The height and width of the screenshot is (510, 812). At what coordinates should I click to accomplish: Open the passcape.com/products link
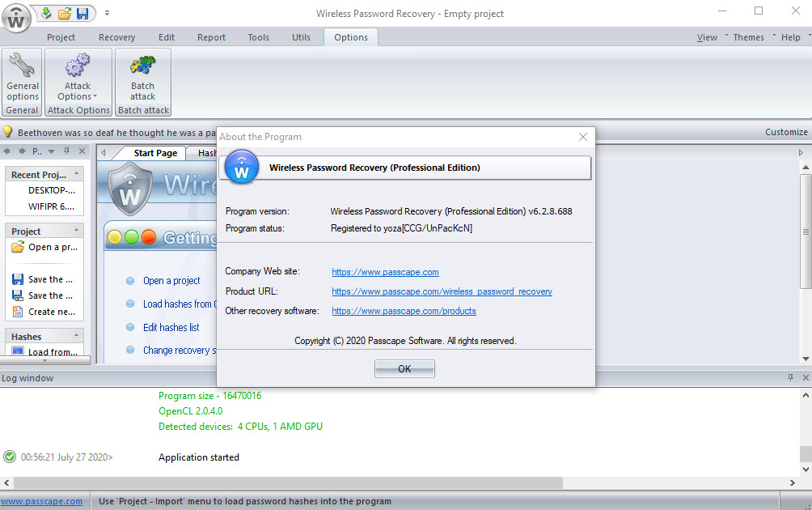click(x=404, y=311)
